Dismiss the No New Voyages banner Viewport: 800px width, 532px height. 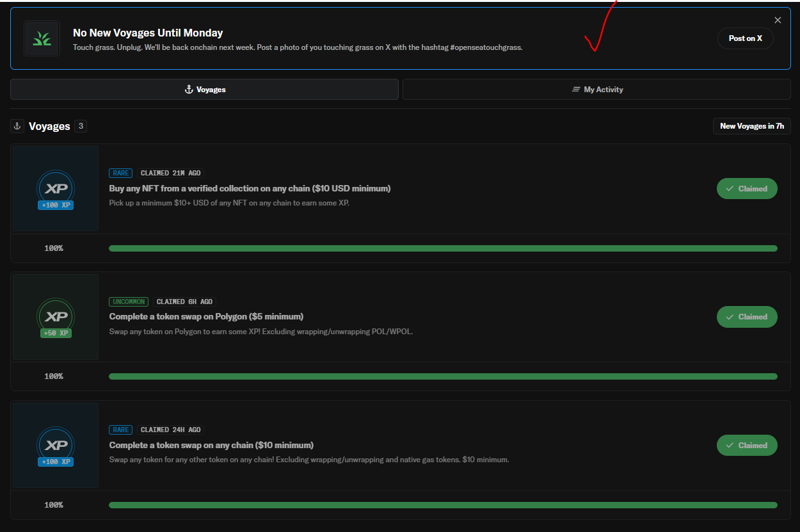778,20
